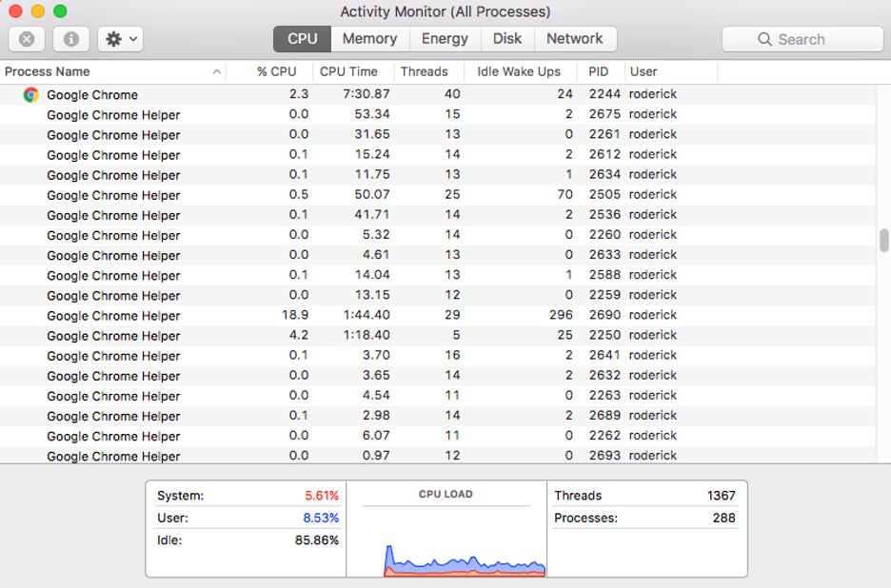Toggle sort arrow on Process Name column
Viewport: 891px width, 588px height.
pyautogui.click(x=216, y=71)
